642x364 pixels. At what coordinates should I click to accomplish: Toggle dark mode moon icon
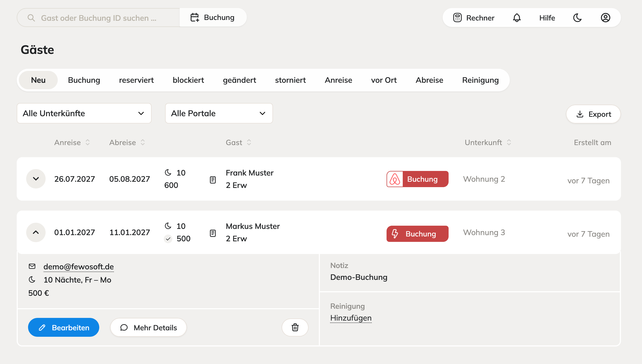click(x=577, y=18)
